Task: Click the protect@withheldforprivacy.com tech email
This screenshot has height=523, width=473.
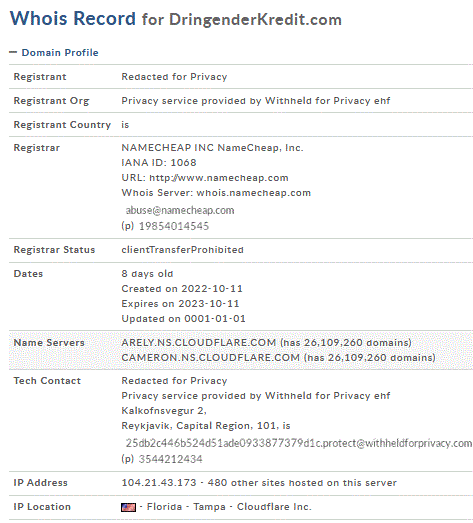Action: coord(299,443)
